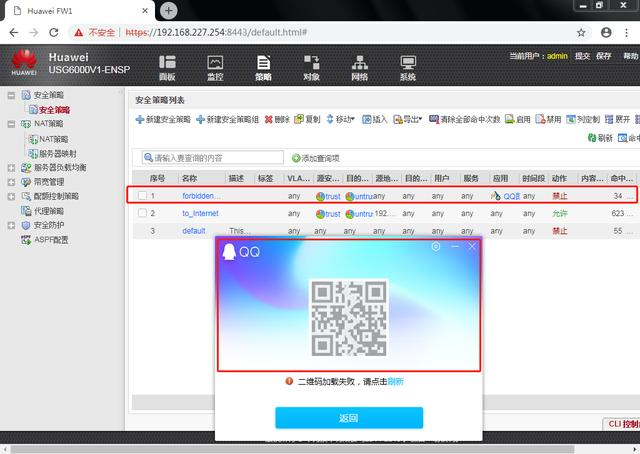Click 623 hit count cell
The image size is (640, 454).
point(618,213)
